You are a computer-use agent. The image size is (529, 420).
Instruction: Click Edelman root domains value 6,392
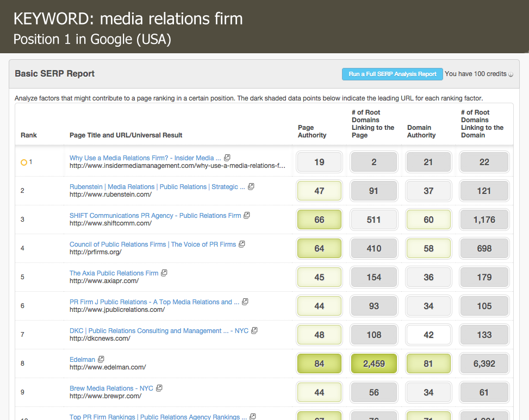tap(484, 363)
